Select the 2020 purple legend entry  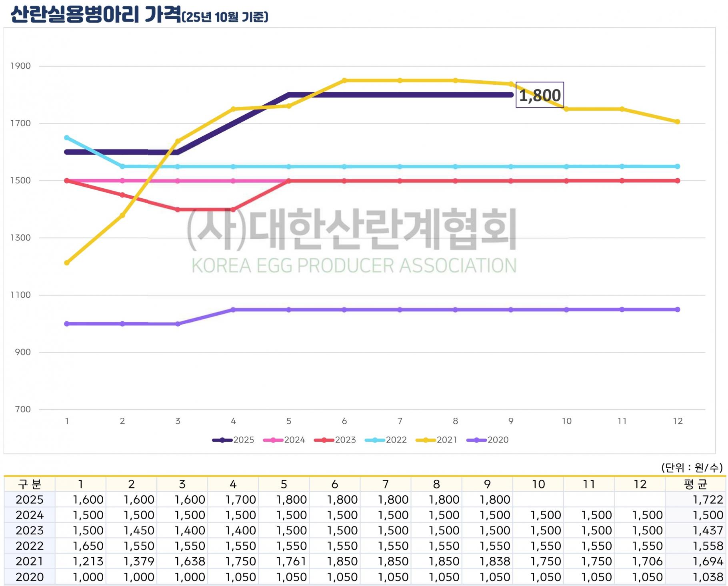(x=488, y=440)
